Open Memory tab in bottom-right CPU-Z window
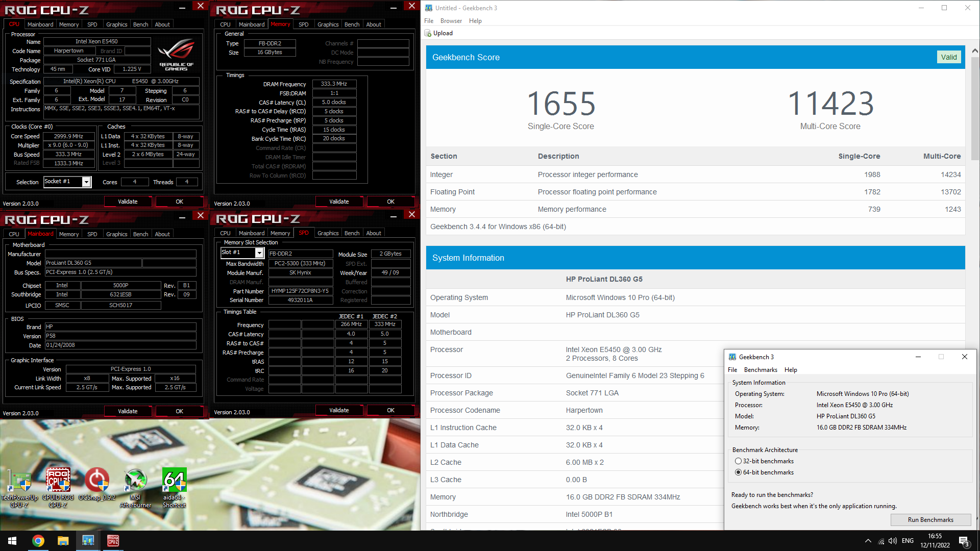 point(280,233)
